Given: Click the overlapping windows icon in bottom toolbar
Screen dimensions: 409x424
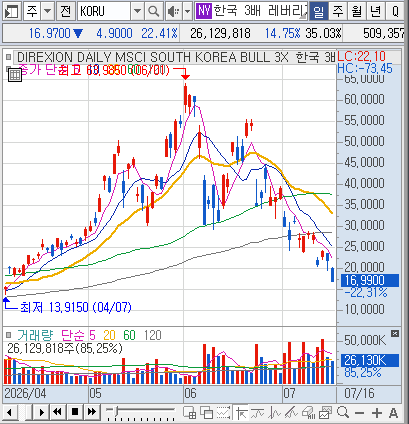Looking at the screenshot, I should point(207,413).
